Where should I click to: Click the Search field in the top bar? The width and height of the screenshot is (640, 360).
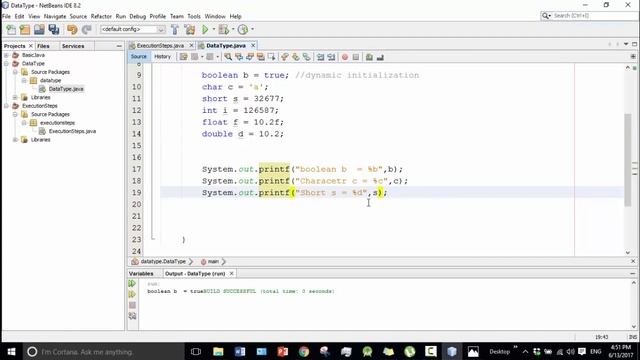590,16
